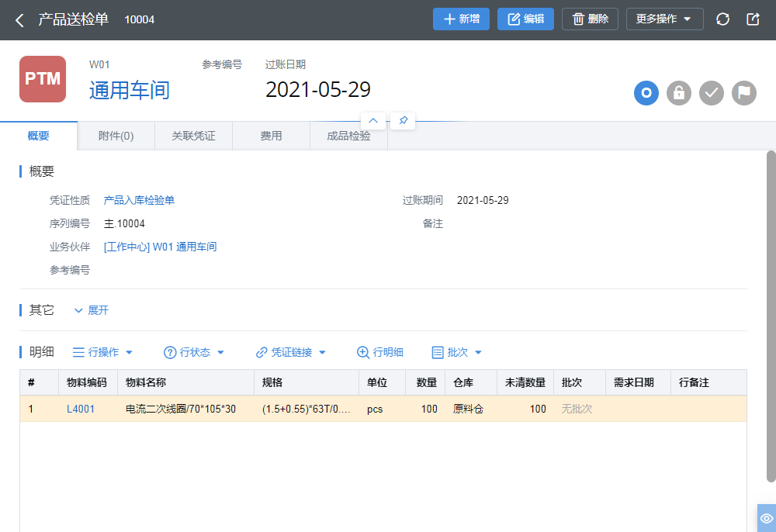Click the 新增 button
The height and width of the screenshot is (532, 776).
[x=461, y=19]
